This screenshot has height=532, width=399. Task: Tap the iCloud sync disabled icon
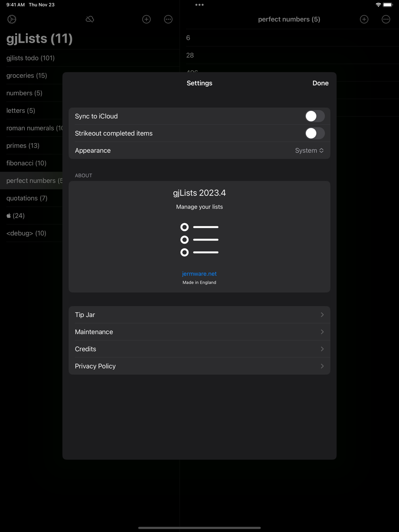[90, 19]
